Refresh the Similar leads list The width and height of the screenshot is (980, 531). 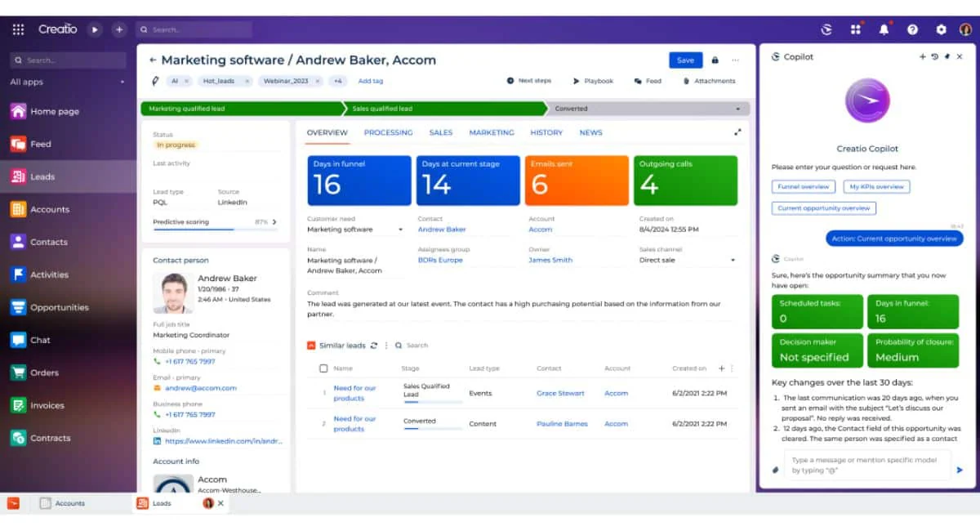374,346
